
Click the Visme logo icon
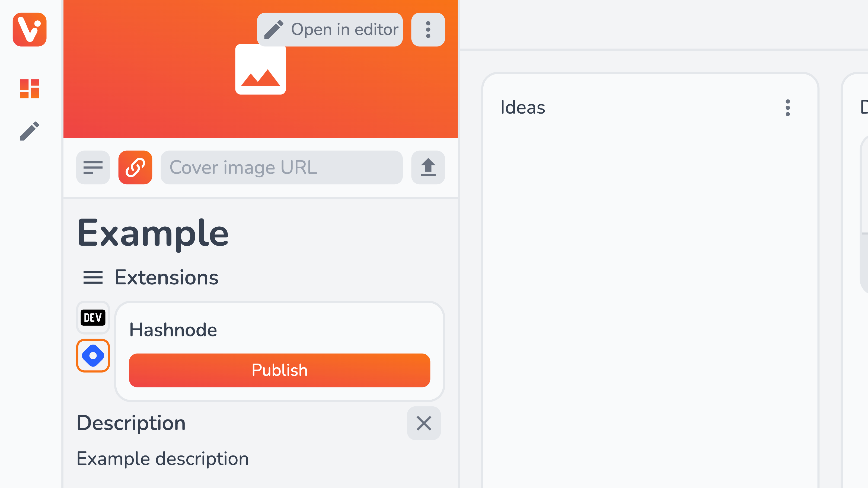30,30
